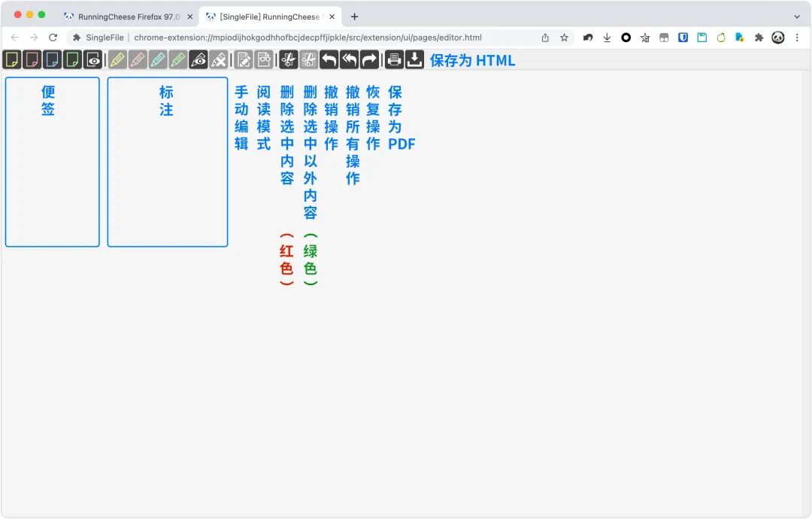This screenshot has height=519, width=812.
Task: Select the green highlighter tool
Action: pyautogui.click(x=178, y=60)
